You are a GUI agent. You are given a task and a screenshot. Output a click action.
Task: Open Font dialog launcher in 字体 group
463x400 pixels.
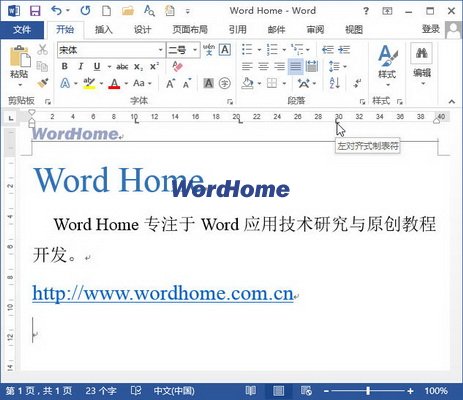click(230, 101)
